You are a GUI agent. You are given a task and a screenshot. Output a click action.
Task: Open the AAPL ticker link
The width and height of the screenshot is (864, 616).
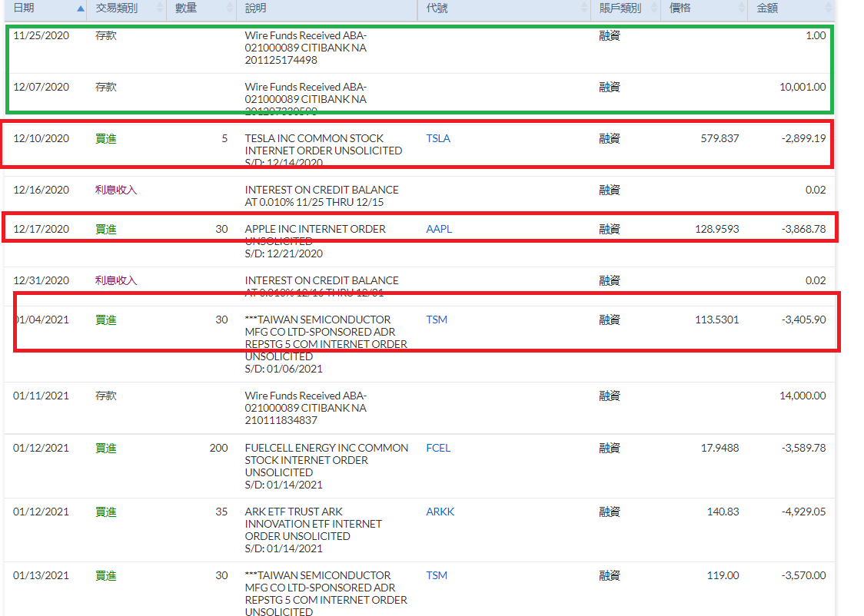[x=439, y=229]
